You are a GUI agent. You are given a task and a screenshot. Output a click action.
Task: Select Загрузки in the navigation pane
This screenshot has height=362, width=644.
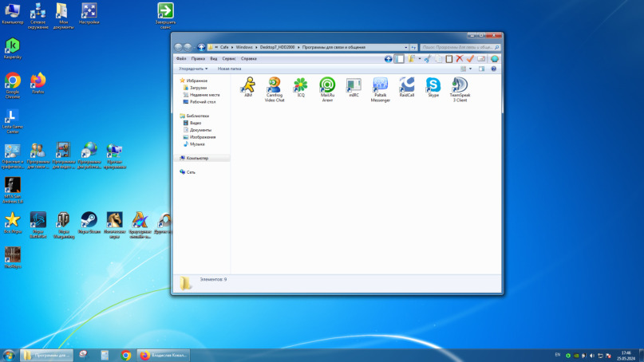pos(198,88)
